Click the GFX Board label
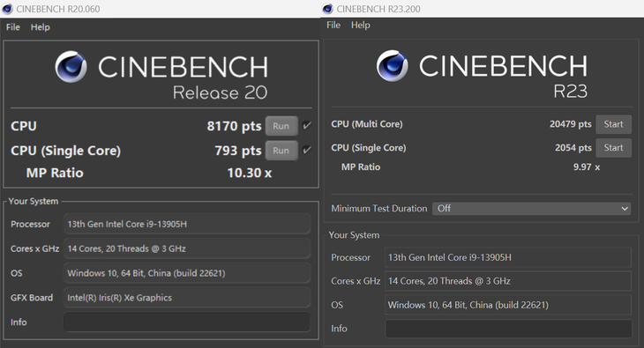 point(32,298)
